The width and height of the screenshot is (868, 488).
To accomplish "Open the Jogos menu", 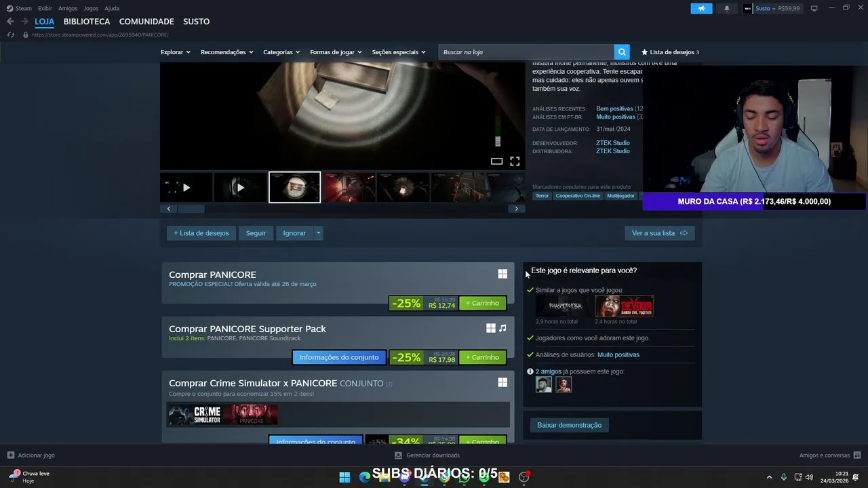I will coord(91,9).
